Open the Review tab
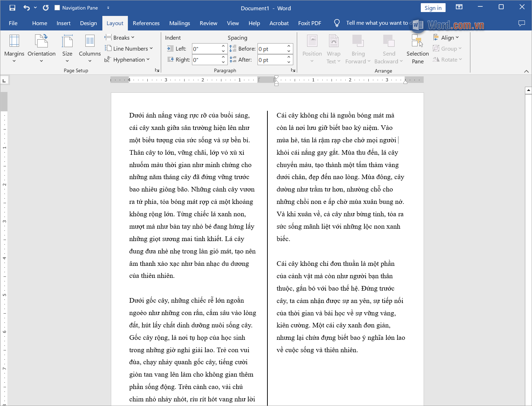The height and width of the screenshot is (406, 532). [208, 23]
